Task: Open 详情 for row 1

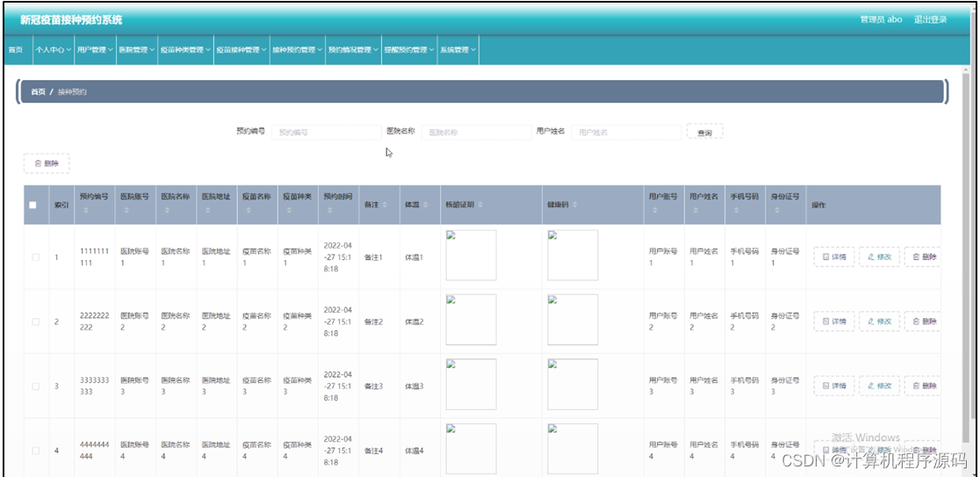Action: 833,257
